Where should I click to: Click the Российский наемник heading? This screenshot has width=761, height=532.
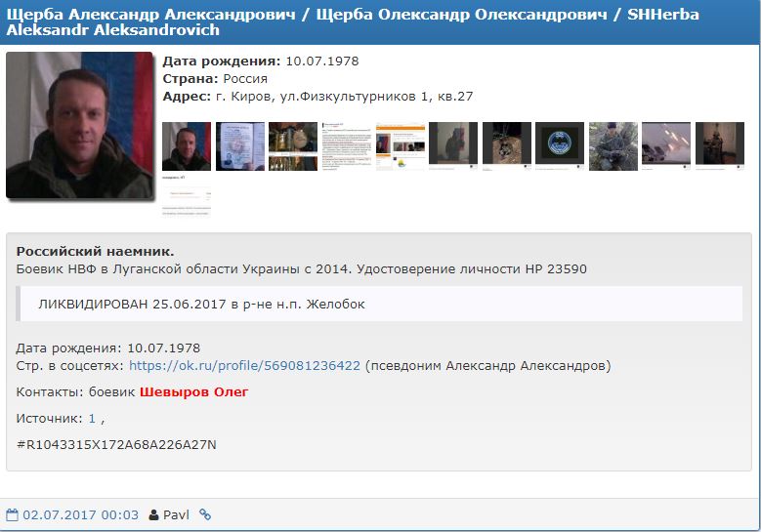(95, 251)
